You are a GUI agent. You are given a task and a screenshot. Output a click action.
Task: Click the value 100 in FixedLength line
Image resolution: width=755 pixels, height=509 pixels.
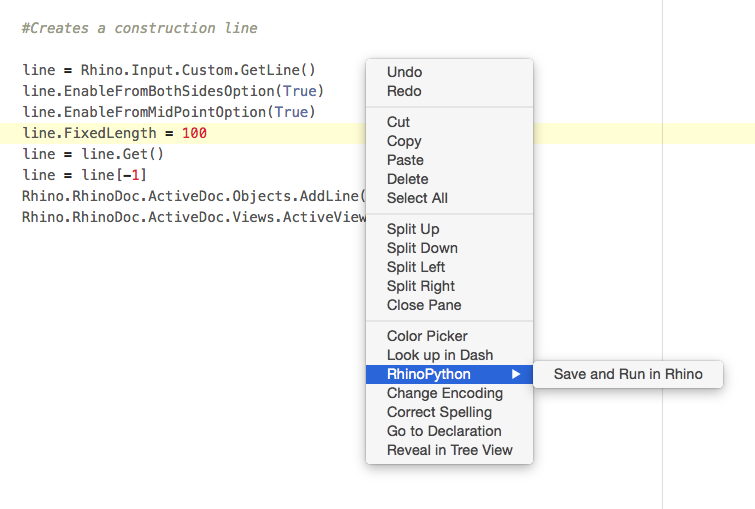pos(194,133)
